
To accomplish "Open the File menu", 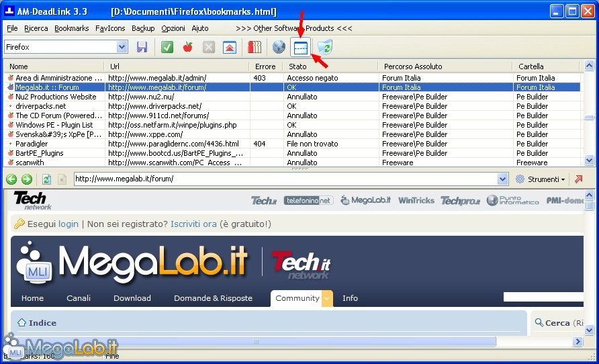I will [x=12, y=28].
